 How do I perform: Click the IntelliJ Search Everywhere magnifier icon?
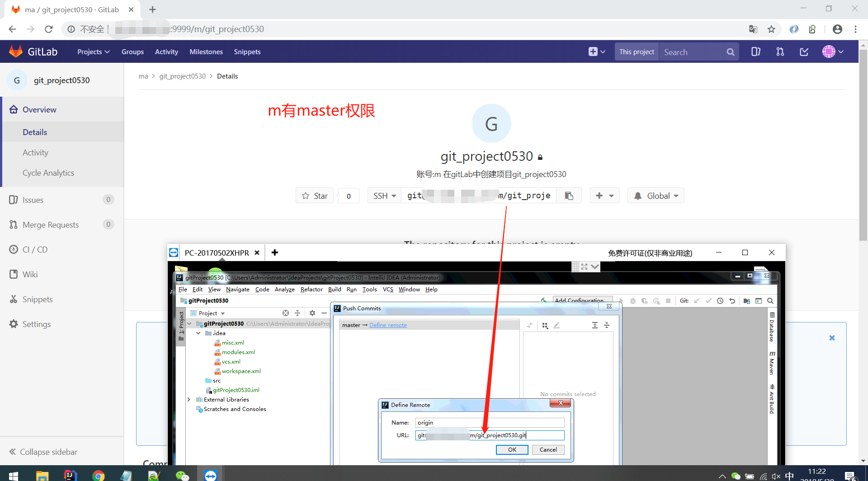pos(770,301)
